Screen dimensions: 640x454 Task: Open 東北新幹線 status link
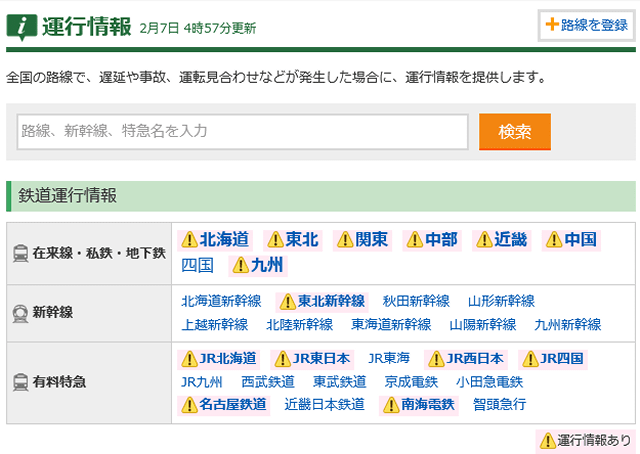tap(331, 301)
